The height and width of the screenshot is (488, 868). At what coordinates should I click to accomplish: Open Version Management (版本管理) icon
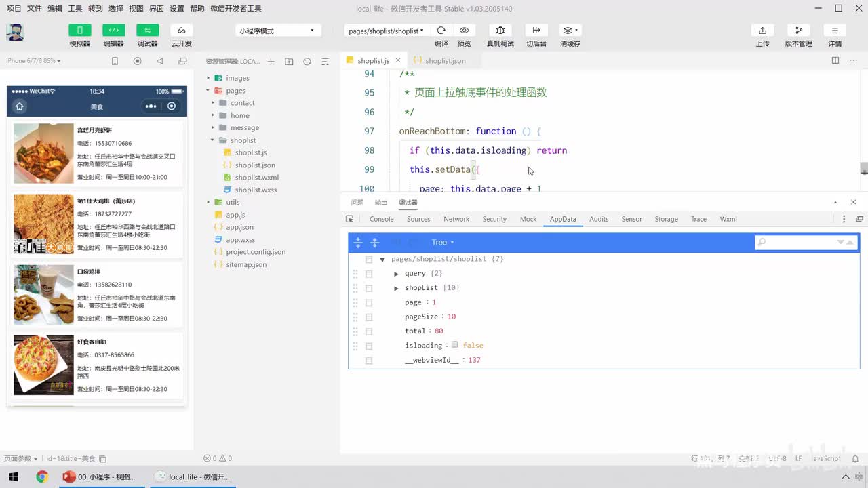pos(798,30)
